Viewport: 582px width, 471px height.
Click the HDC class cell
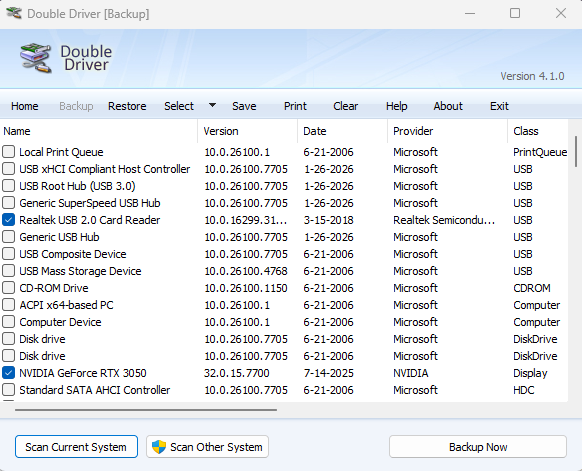523,390
